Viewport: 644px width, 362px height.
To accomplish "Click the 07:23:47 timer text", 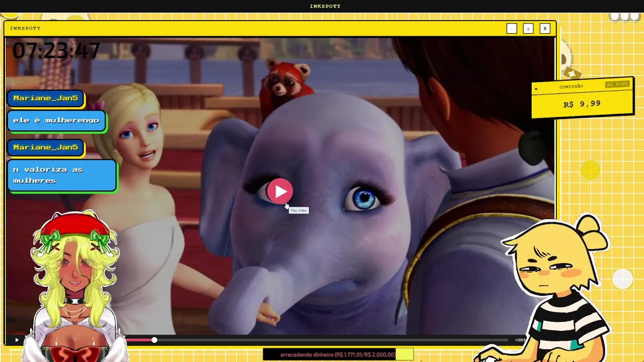I will tap(56, 51).
